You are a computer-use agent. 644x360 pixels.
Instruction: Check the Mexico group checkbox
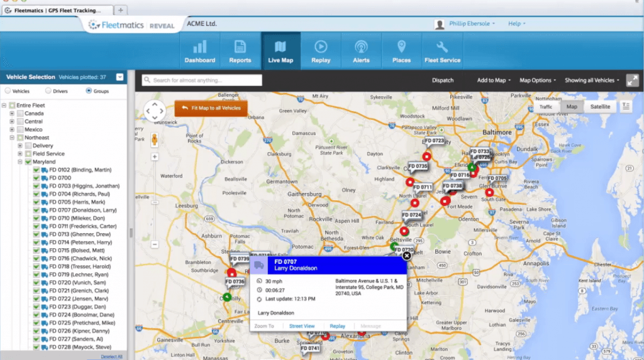tap(20, 129)
